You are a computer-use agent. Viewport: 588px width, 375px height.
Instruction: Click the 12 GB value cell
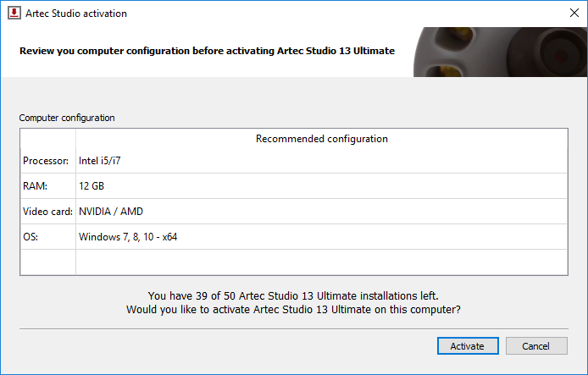322,186
